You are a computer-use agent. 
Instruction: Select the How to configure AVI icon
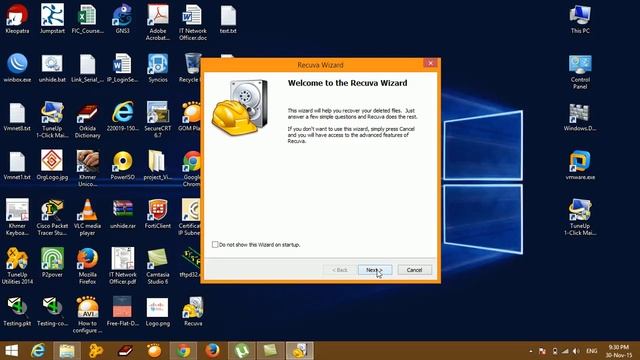[87, 315]
